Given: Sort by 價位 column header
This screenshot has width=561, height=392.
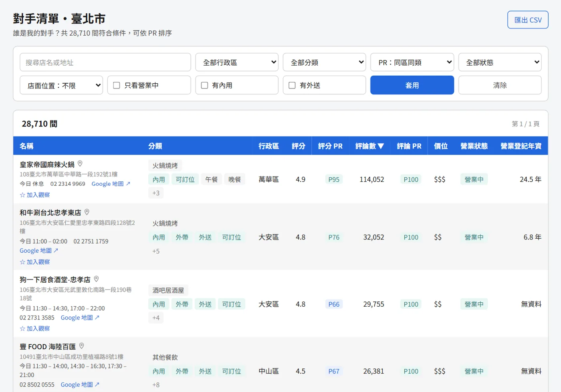Looking at the screenshot, I should 441,146.
